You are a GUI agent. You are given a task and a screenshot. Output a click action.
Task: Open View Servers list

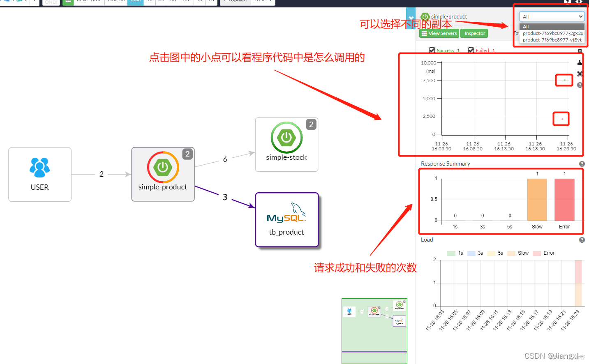(x=439, y=33)
